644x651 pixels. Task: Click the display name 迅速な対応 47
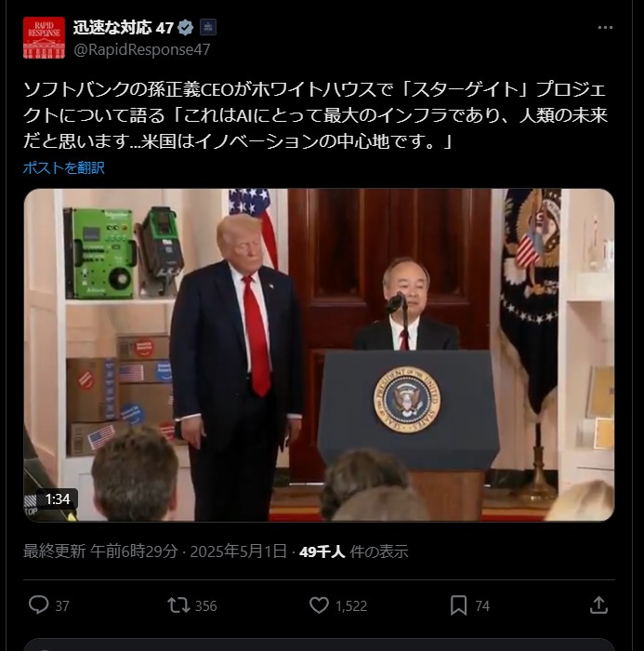(124, 28)
